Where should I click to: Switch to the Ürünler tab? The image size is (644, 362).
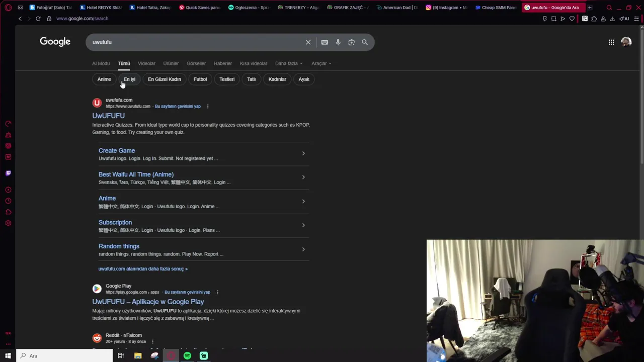coord(171,63)
